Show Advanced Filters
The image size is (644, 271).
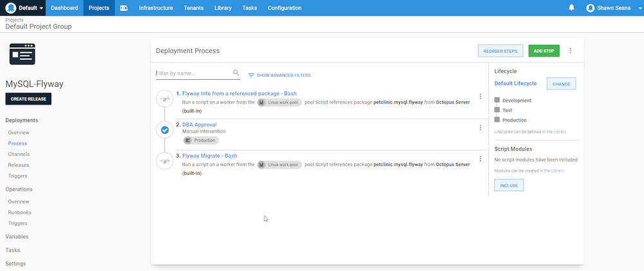pos(283,75)
